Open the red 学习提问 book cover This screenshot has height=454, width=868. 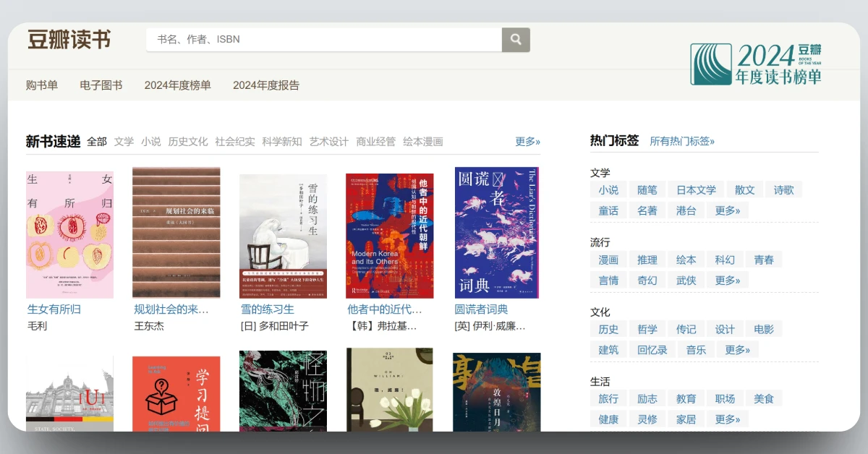coord(176,393)
